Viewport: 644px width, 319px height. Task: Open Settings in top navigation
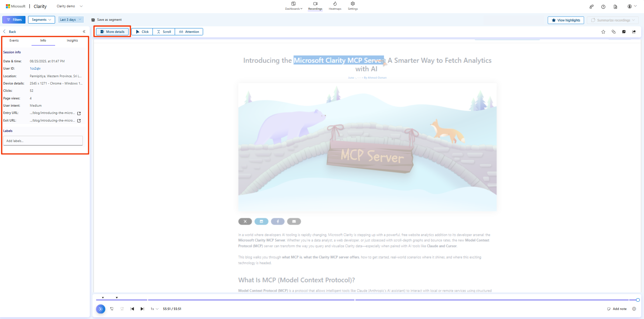[353, 6]
